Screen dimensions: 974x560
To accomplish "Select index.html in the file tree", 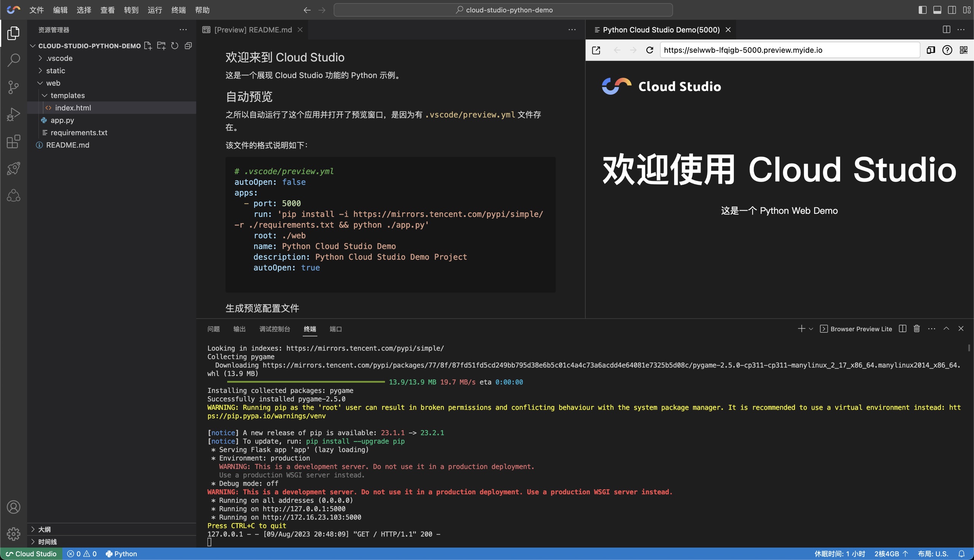I will (x=111, y=108).
